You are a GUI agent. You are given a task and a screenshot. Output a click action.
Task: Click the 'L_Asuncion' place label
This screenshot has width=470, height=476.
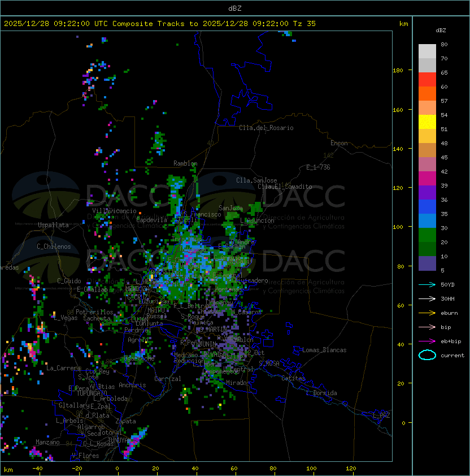click(x=257, y=220)
